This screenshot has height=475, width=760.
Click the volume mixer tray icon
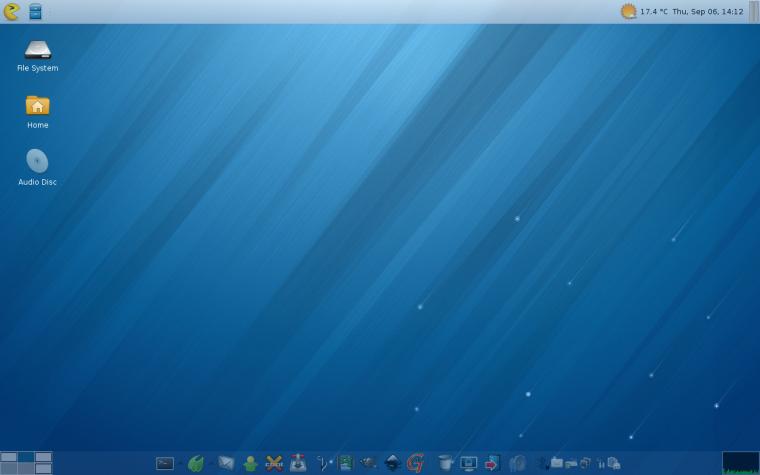click(x=601, y=464)
